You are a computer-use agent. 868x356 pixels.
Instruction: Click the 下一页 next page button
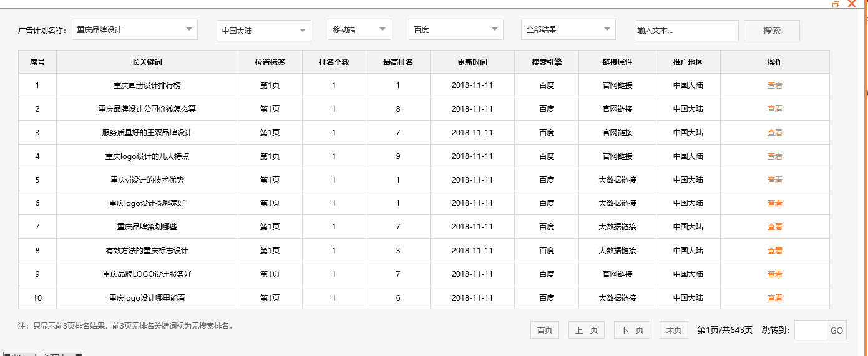(632, 330)
